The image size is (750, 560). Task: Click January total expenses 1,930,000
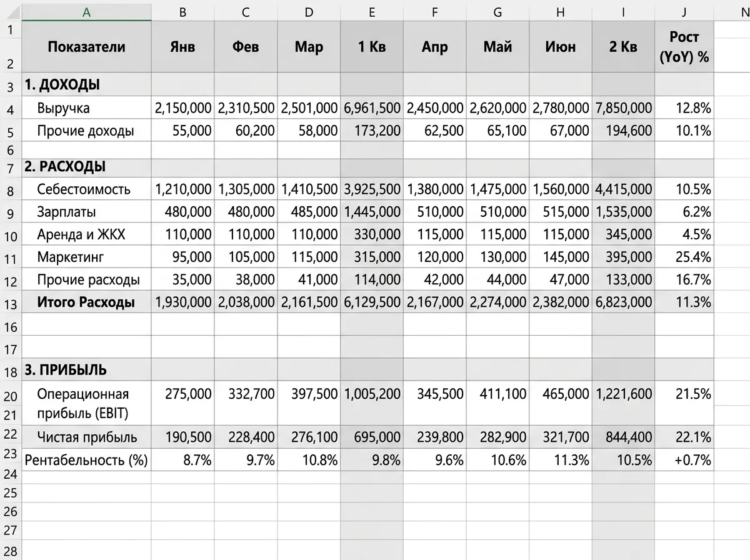coord(182,302)
